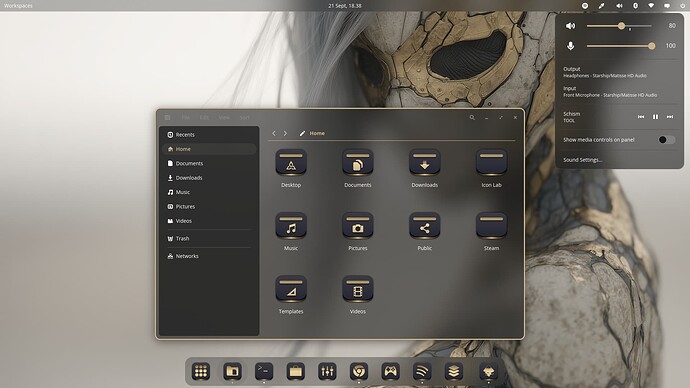Launch Chrome browser from dock

[359, 372]
